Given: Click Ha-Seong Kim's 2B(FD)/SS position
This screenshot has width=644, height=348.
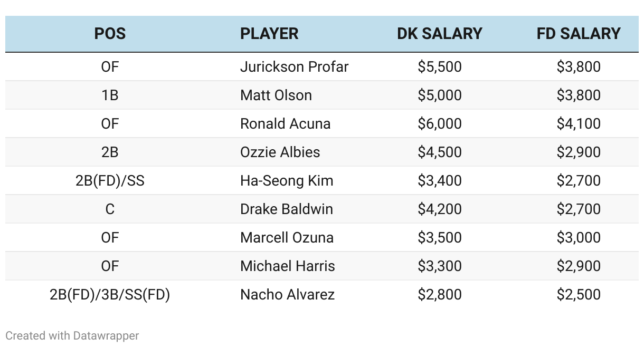Looking at the screenshot, I should point(110,181).
